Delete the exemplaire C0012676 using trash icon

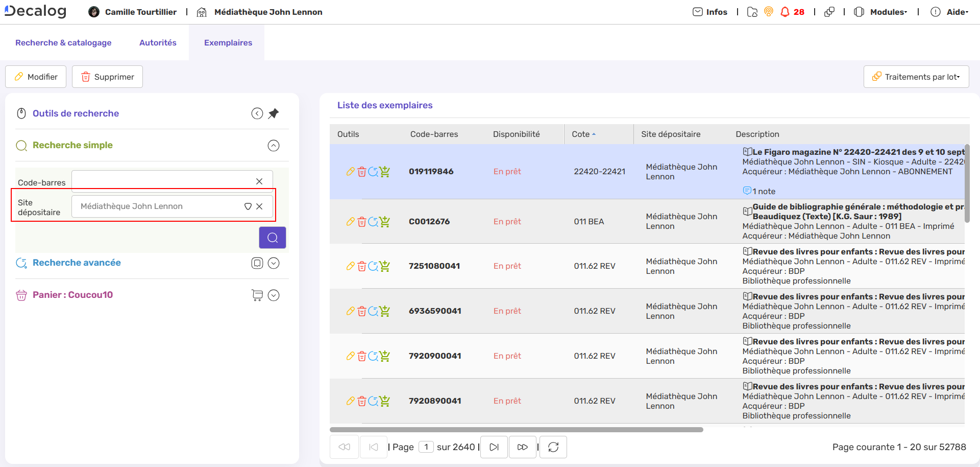coord(362,222)
